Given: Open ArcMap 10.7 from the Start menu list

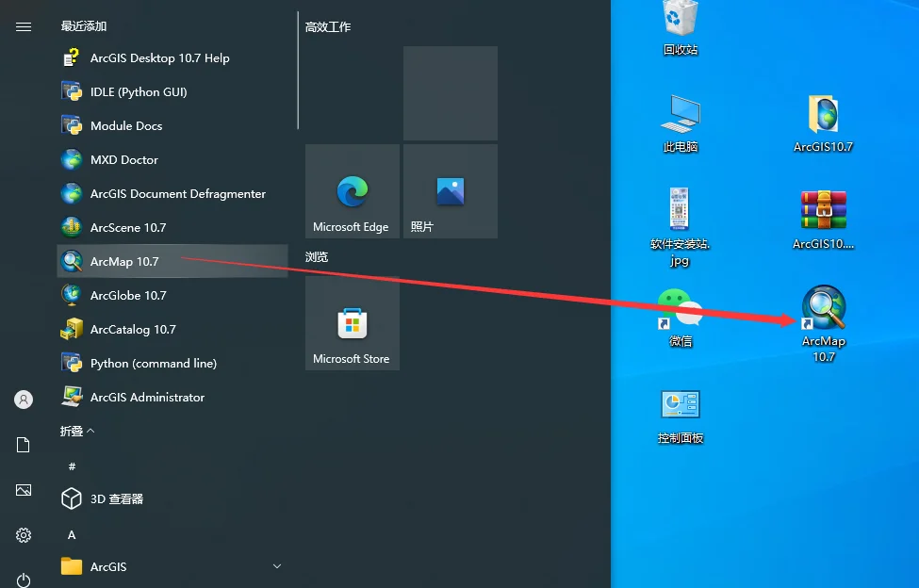Looking at the screenshot, I should click(x=172, y=261).
